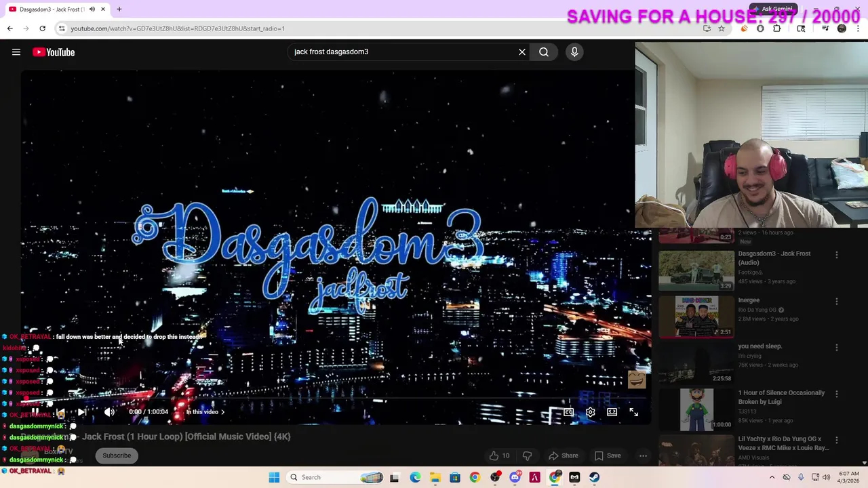868x488 pixels.
Task: Submit search with magnifier button
Action: point(544,52)
